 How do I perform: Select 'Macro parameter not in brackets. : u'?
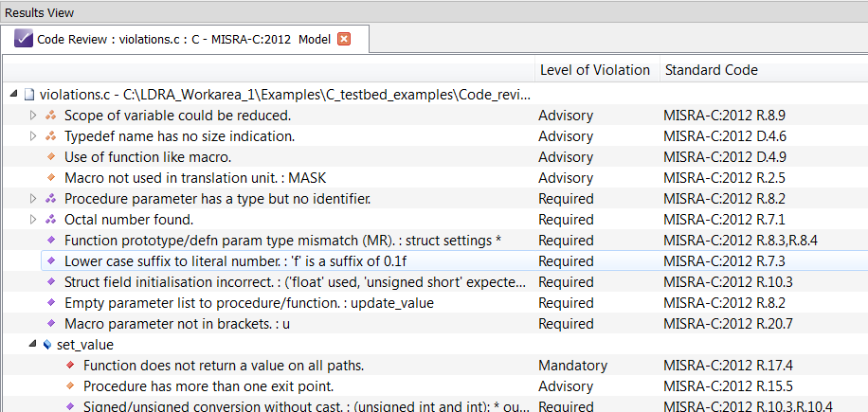pyautogui.click(x=177, y=324)
